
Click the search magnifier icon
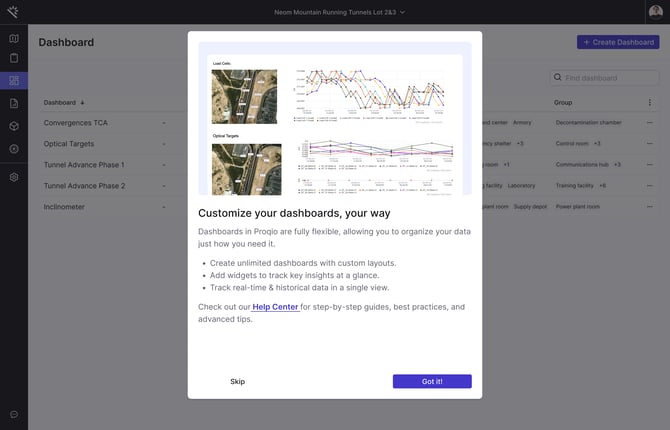coord(557,77)
